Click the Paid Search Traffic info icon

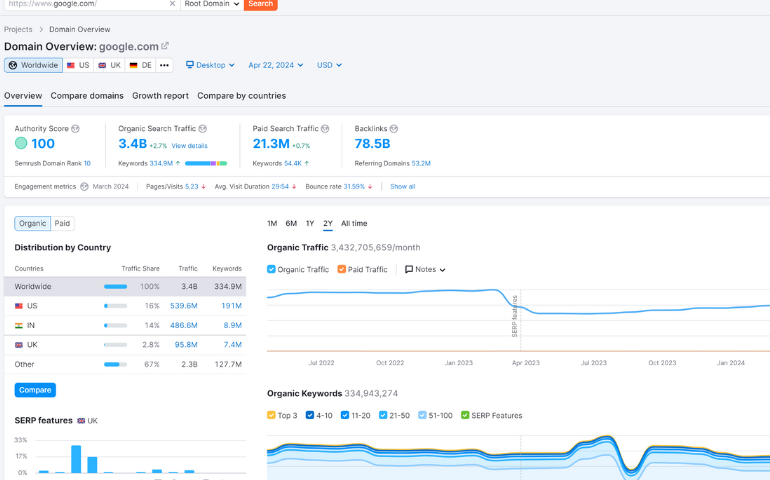(326, 129)
